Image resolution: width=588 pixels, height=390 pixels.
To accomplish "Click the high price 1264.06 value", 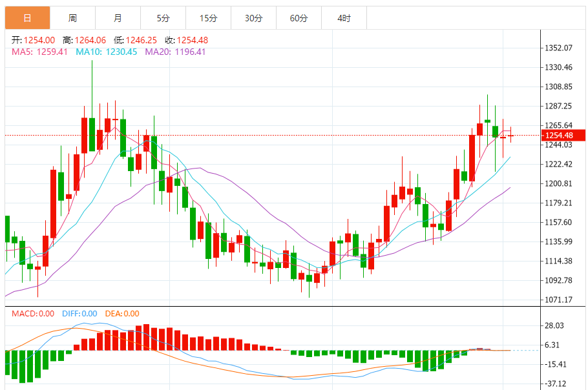I will click(90, 40).
